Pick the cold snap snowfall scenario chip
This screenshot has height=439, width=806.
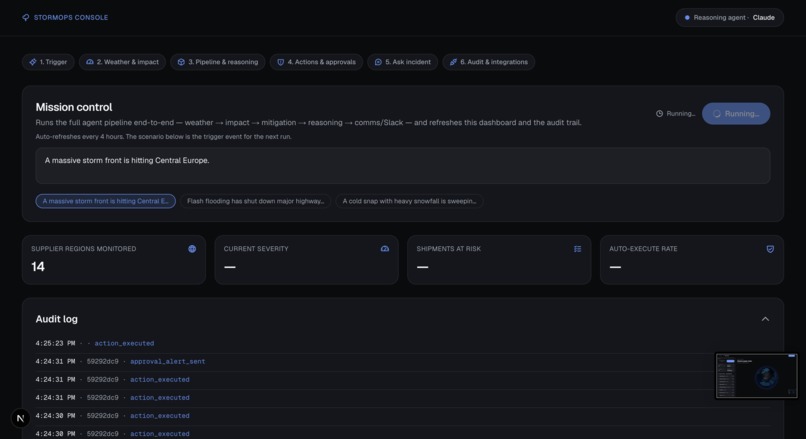(x=409, y=201)
